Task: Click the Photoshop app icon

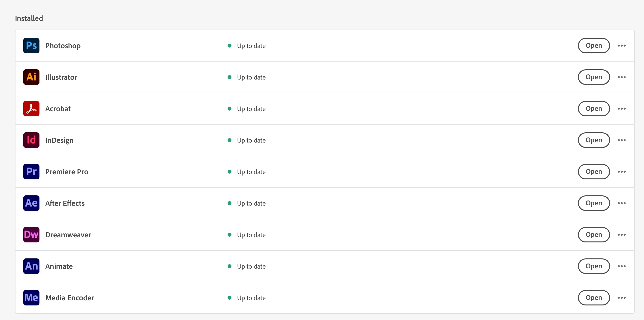Action: click(x=31, y=46)
